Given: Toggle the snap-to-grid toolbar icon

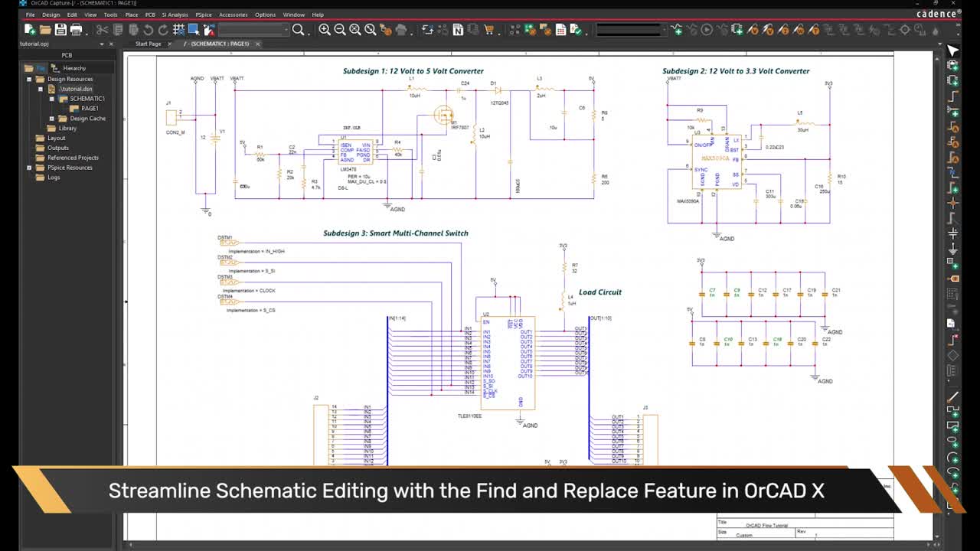Looking at the screenshot, I should point(178,30).
